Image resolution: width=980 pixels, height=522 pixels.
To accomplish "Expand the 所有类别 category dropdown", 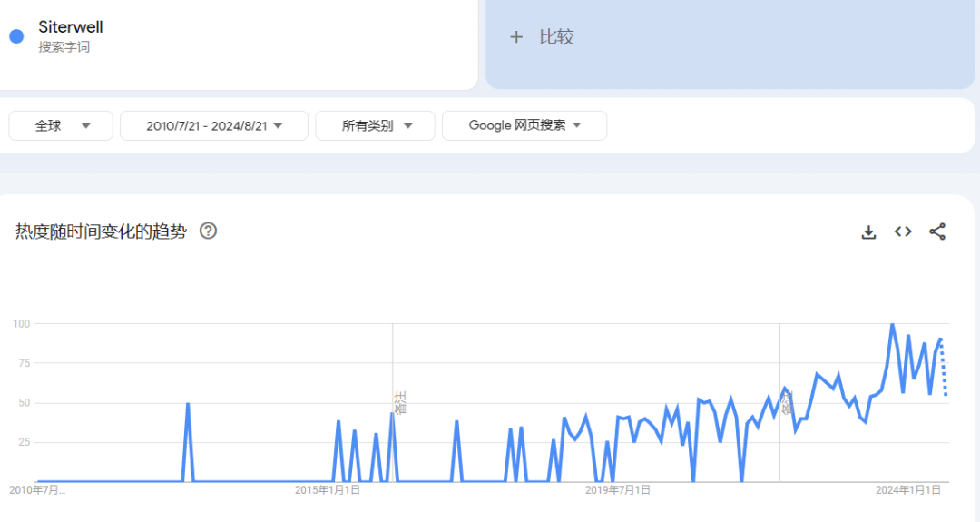I will [375, 126].
